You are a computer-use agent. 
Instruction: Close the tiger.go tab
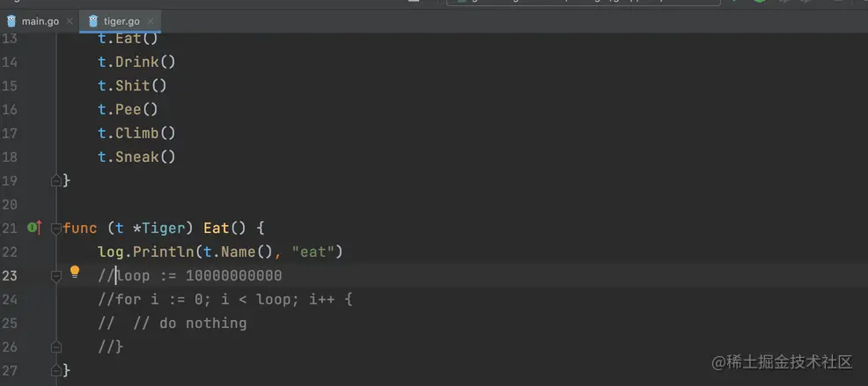(x=151, y=21)
